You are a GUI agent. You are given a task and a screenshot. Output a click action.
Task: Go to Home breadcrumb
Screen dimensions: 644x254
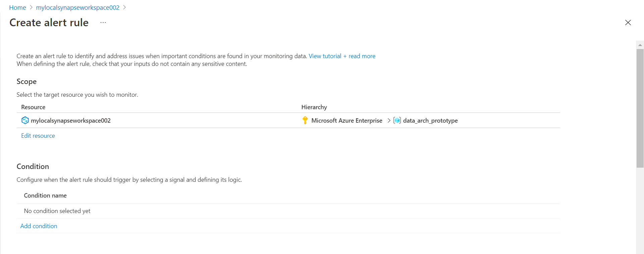17,7
